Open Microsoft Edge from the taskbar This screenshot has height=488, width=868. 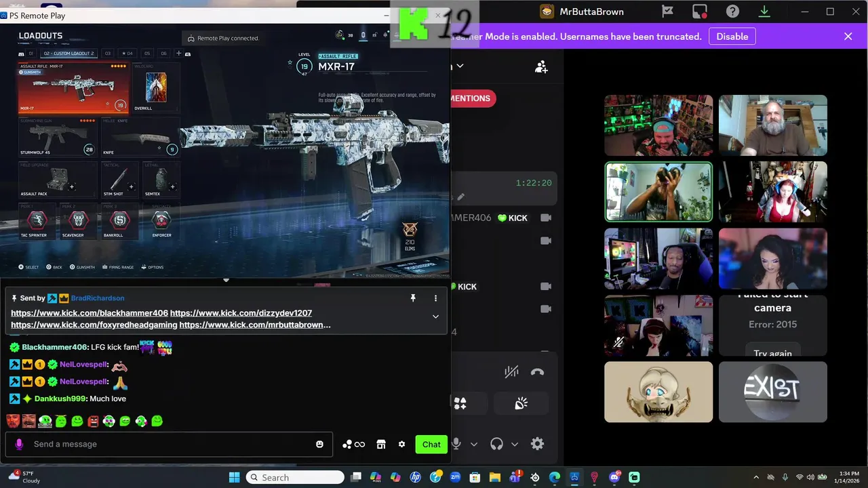[554, 477]
